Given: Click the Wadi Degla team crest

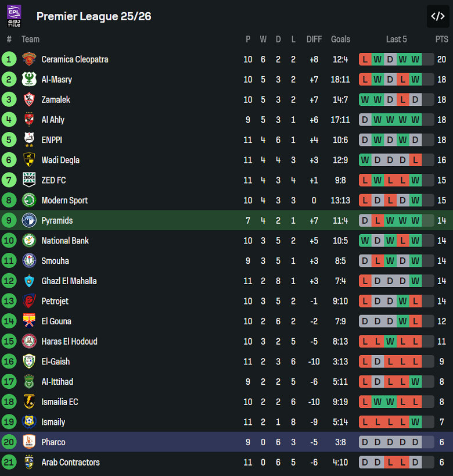Looking at the screenshot, I should pos(29,160).
